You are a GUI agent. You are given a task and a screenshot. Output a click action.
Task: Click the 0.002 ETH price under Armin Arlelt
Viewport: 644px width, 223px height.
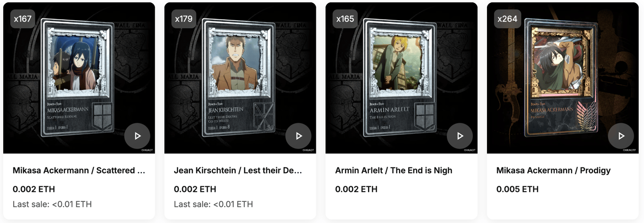(x=356, y=189)
